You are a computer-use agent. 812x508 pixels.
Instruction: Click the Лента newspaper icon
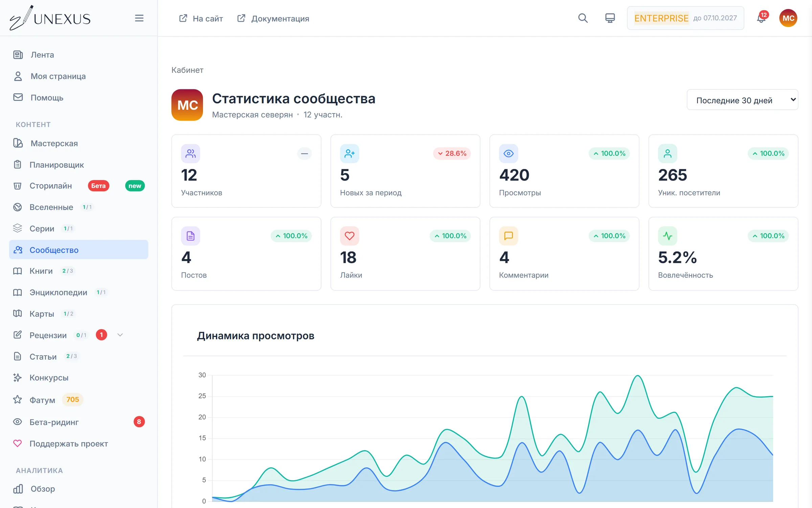click(x=18, y=55)
